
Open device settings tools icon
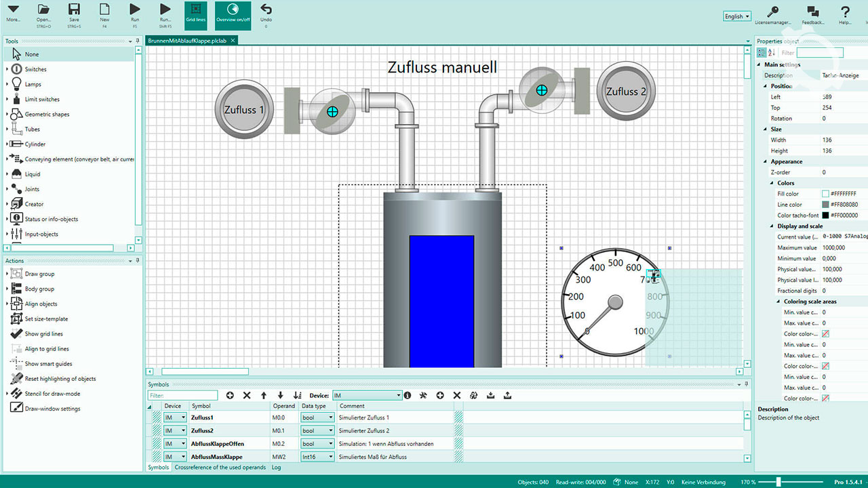pyautogui.click(x=423, y=395)
